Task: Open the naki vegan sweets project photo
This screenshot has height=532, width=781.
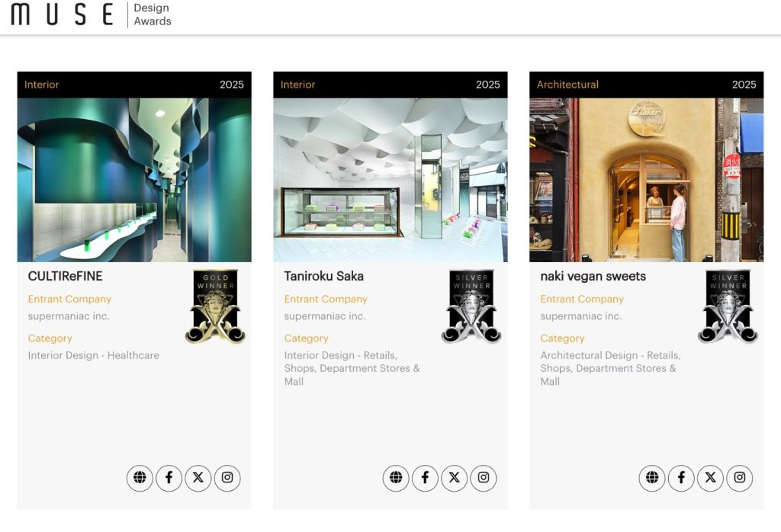Action: coord(647,180)
